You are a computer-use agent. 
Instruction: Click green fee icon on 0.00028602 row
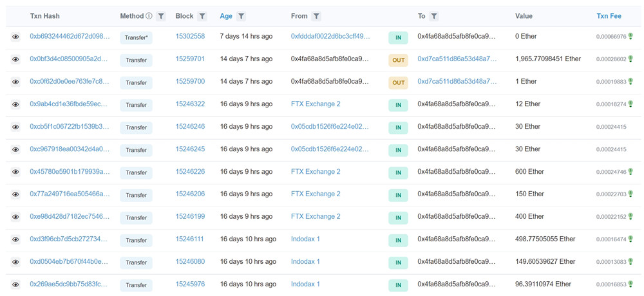point(630,59)
